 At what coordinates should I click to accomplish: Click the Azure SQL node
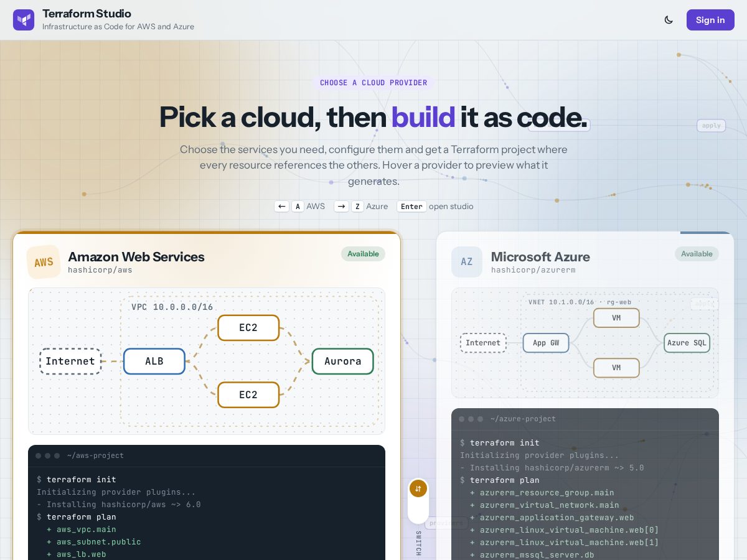(x=687, y=343)
